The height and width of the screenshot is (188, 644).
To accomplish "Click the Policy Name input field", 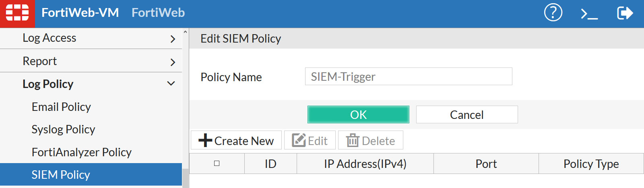I will (408, 77).
